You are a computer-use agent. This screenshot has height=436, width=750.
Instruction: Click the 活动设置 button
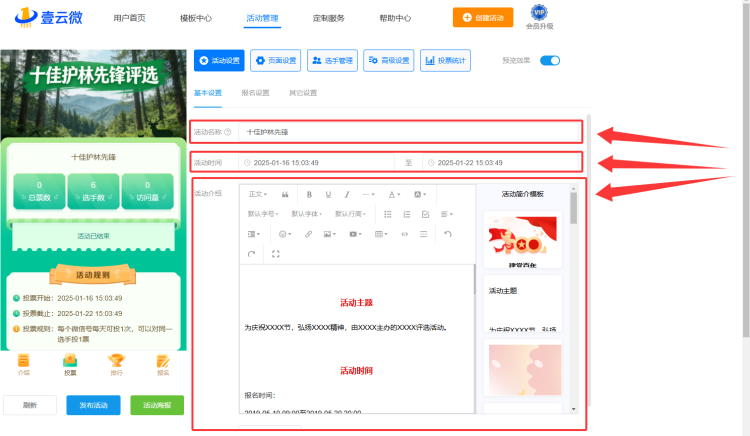pos(219,61)
